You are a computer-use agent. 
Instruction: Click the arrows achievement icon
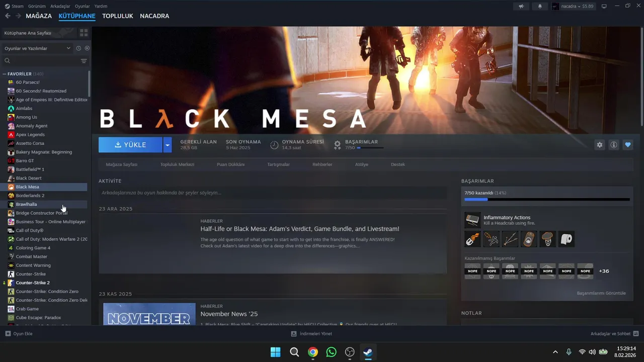coord(510,239)
